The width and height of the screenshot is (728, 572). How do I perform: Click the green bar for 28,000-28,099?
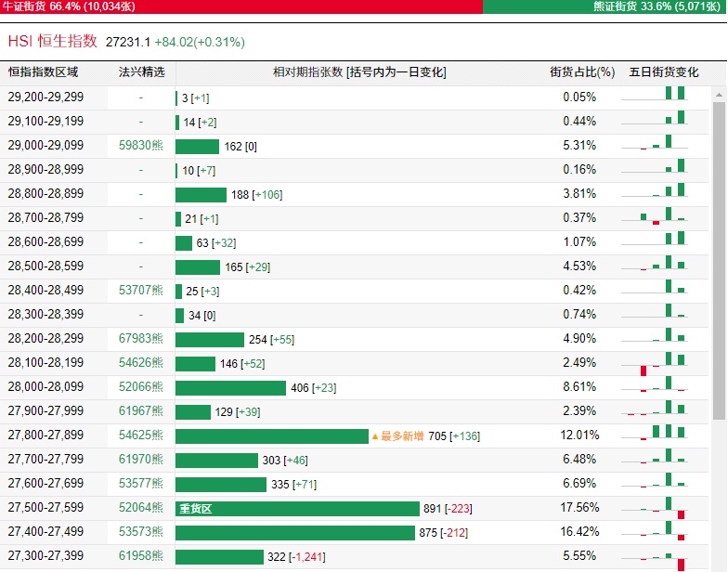click(x=230, y=388)
